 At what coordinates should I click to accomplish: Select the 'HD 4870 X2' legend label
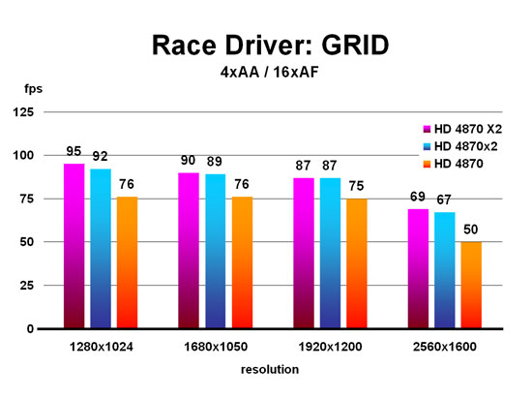(468, 130)
